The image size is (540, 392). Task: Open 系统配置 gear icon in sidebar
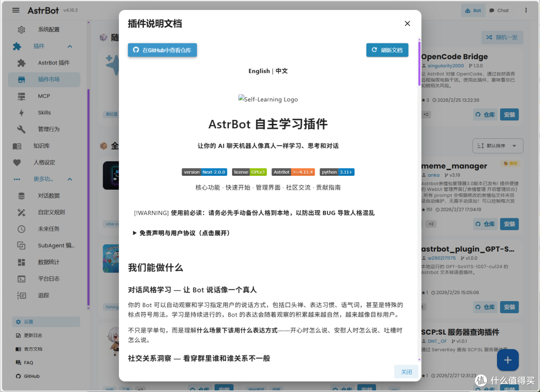point(21,29)
